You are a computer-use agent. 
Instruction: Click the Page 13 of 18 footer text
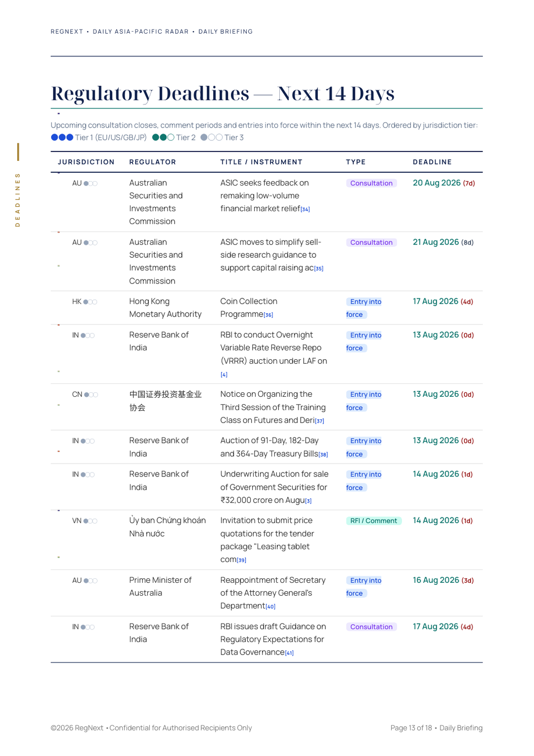pos(411,728)
